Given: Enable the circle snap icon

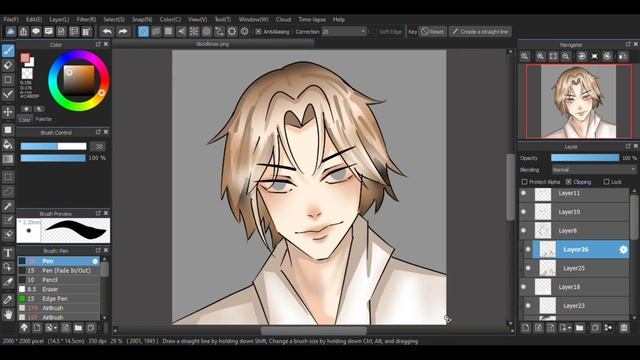Looking at the screenshot, I should pyautogui.click(x=207, y=31).
